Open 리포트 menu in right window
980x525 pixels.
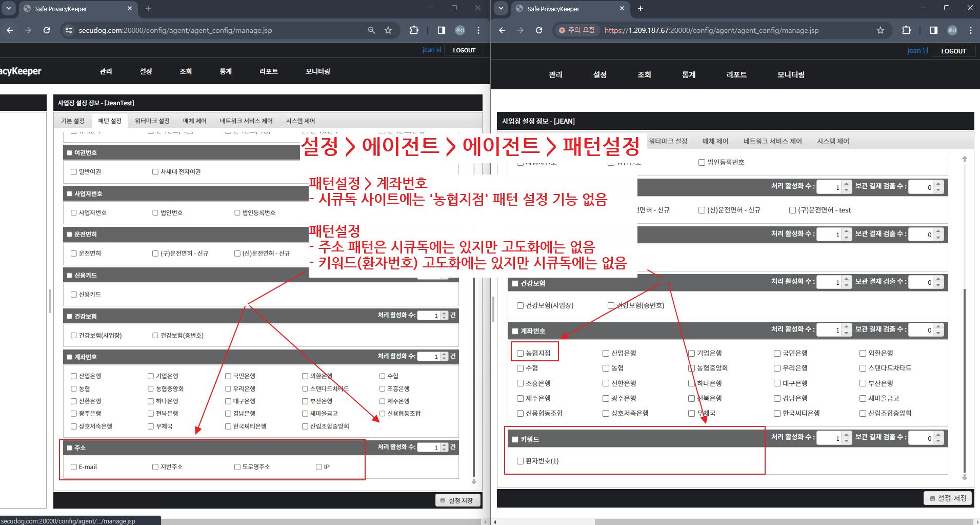(x=736, y=74)
